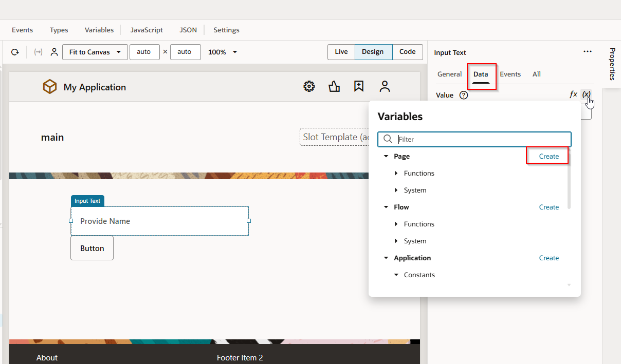The image size is (621, 364).
Task: Switch to Code view
Action: (407, 52)
